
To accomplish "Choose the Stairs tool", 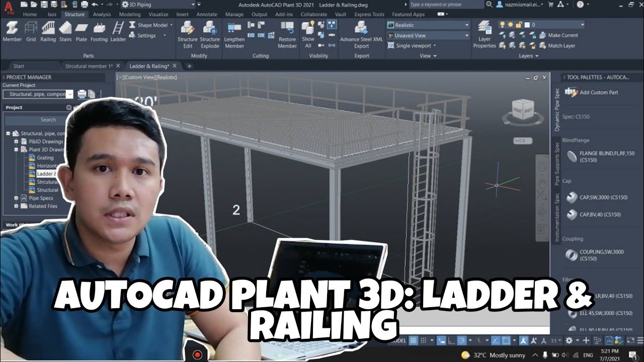I will (x=65, y=31).
